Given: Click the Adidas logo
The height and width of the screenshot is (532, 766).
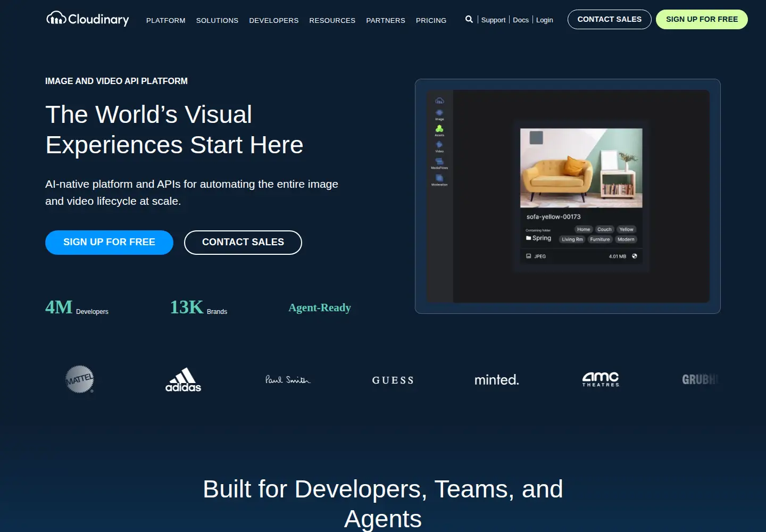Looking at the screenshot, I should 184,380.
